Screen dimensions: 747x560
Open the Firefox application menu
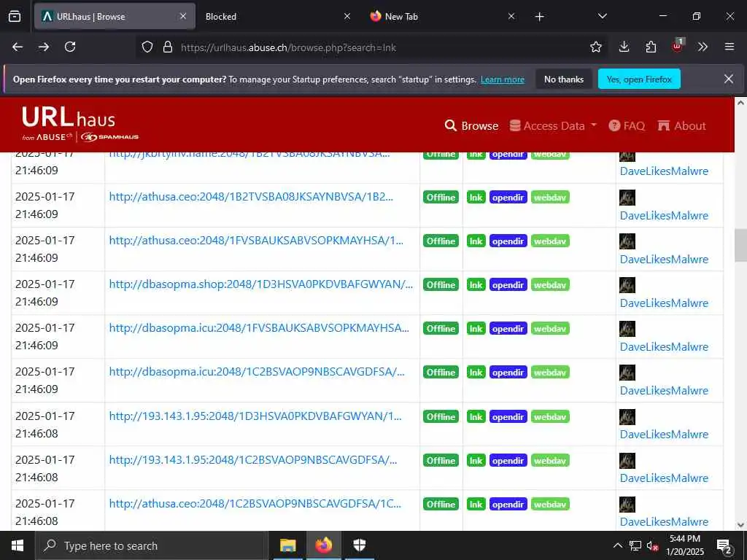729,47
